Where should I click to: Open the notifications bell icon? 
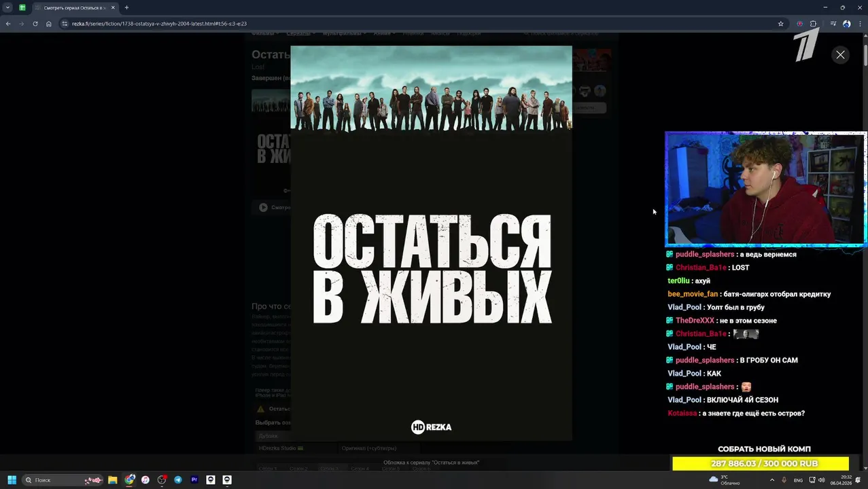[x=858, y=480]
